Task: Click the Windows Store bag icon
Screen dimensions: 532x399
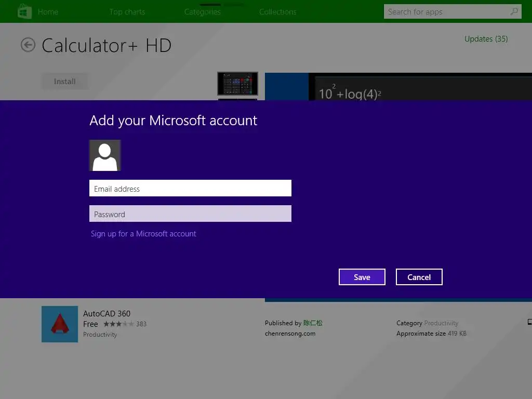Action: [x=24, y=11]
